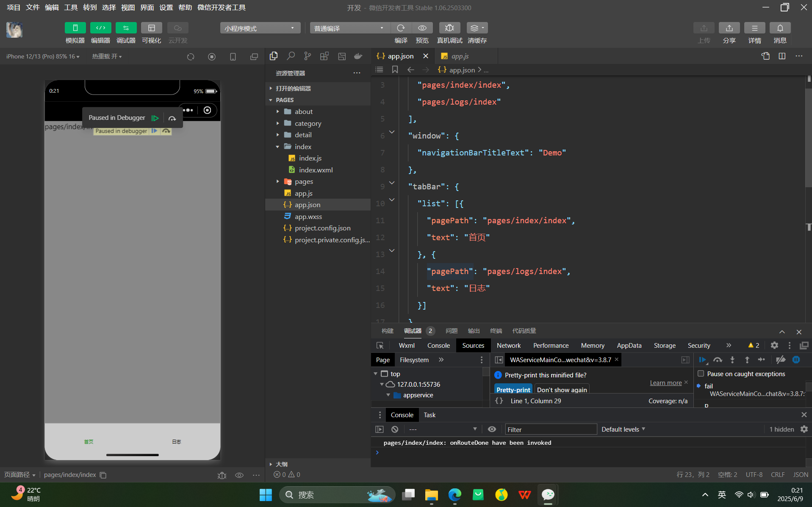The height and width of the screenshot is (507, 812).
Task: Toggle deactivate breakpoints icon
Action: [x=780, y=360]
